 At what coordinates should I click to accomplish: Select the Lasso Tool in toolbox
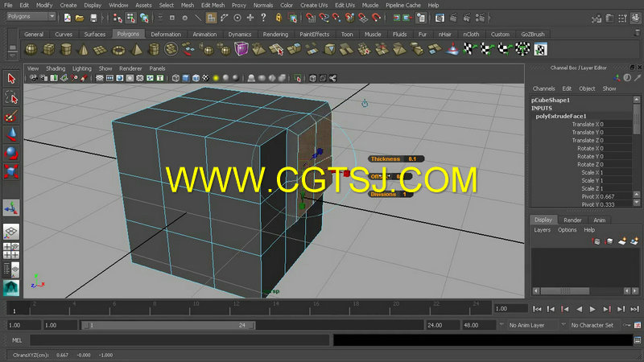point(11,97)
